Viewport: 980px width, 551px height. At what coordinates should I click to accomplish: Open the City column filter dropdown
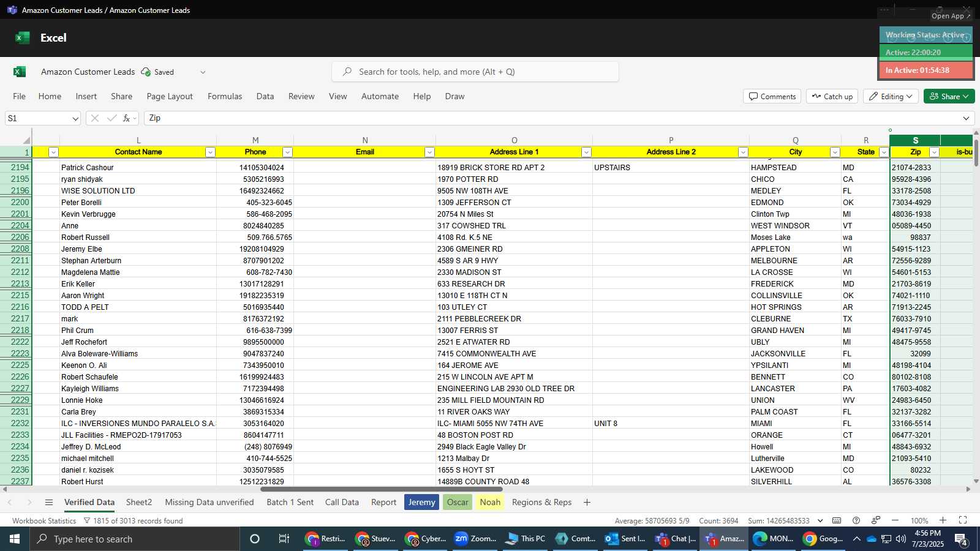(x=835, y=152)
